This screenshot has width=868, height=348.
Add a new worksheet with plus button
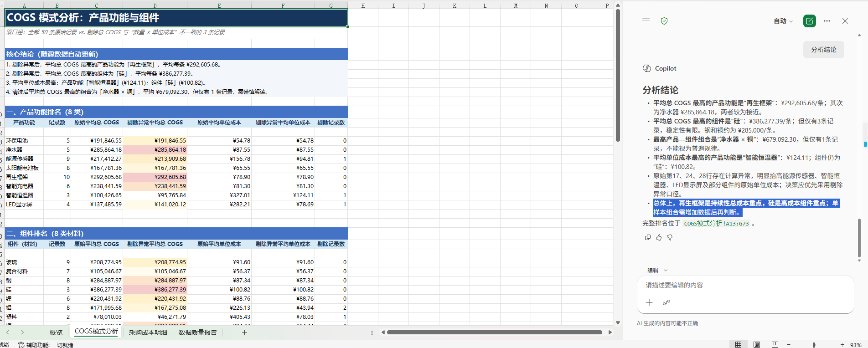tap(244, 333)
